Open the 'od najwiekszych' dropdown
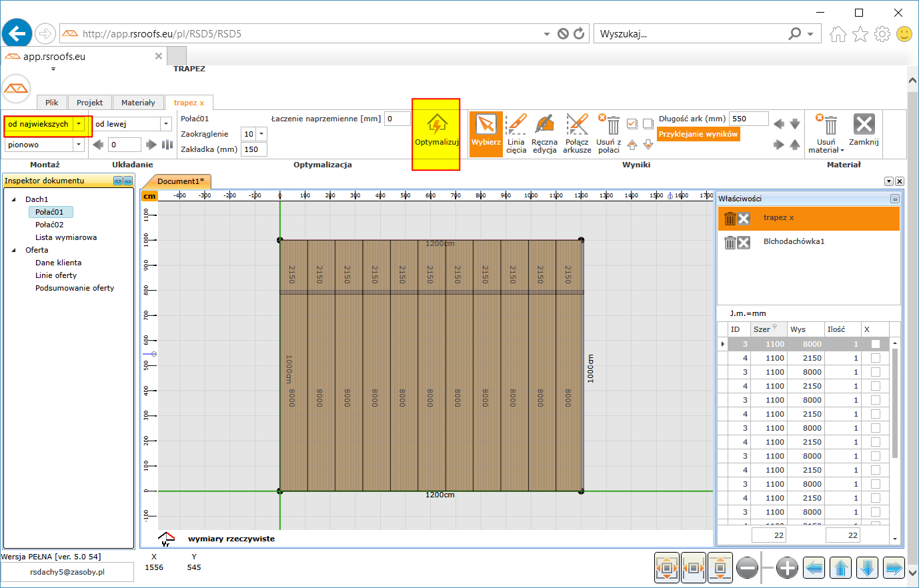 79,124
